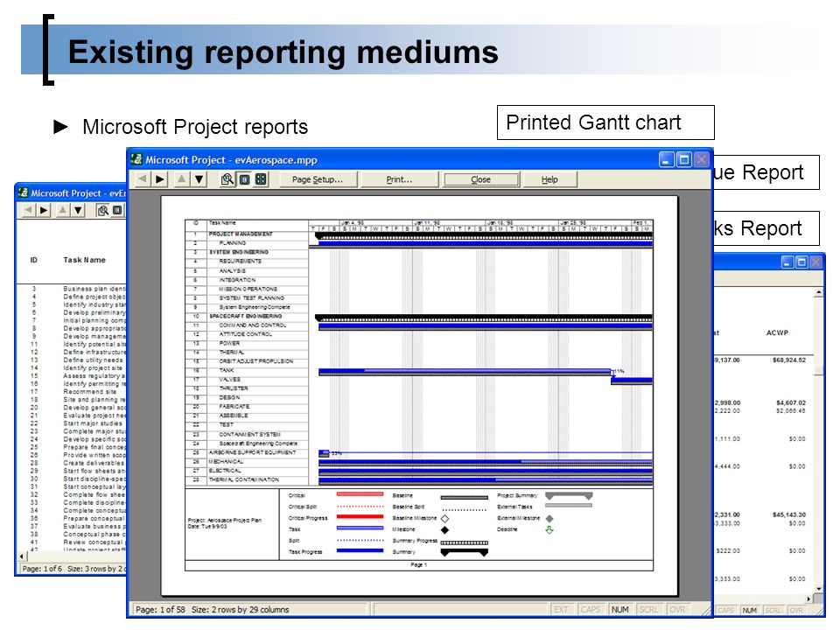Click 'Recommend site' row in left window
The height and width of the screenshot is (630, 840).
click(89, 392)
